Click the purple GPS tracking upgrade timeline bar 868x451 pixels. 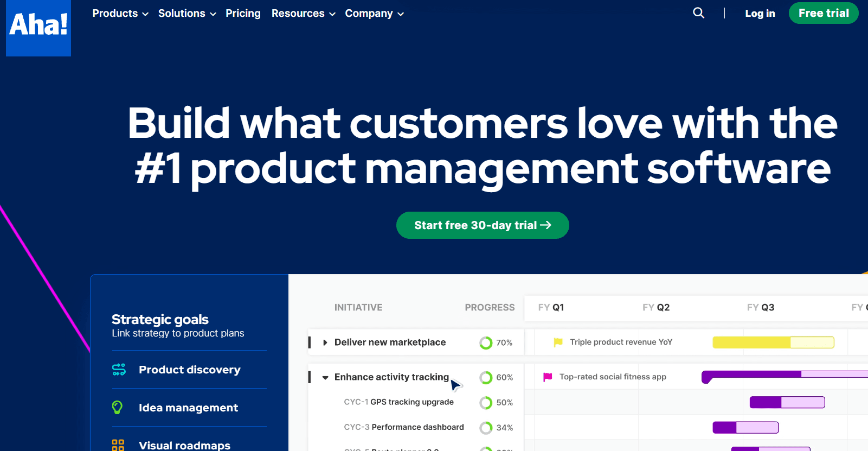pyautogui.click(x=787, y=402)
